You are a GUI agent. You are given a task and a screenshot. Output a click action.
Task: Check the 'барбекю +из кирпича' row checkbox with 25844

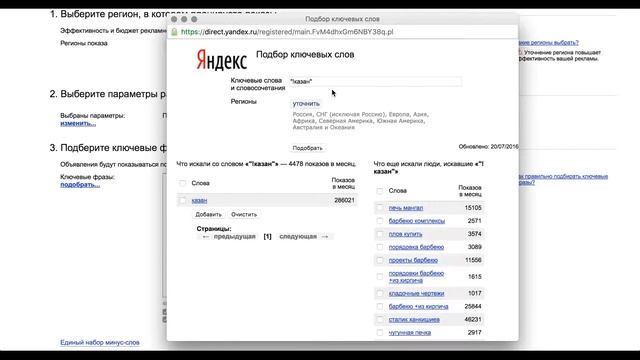(x=380, y=306)
